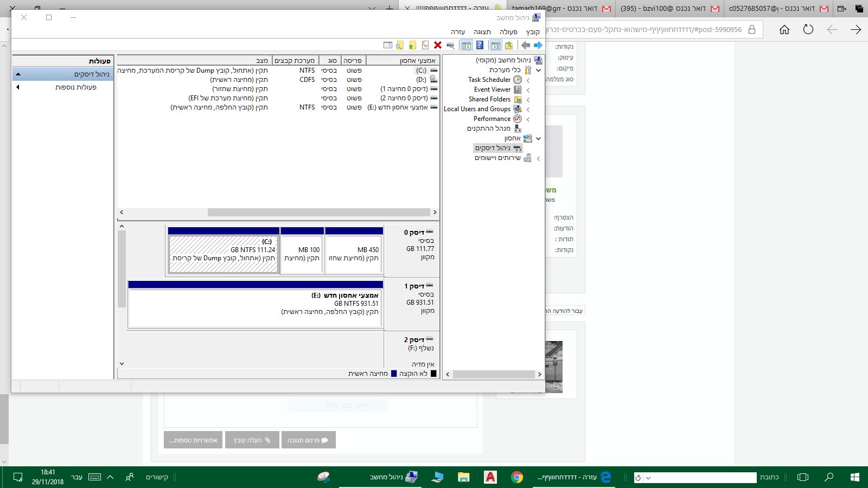Image resolution: width=868 pixels, height=488 pixels.
Task: Open Chrome from the taskbar
Action: (517, 477)
